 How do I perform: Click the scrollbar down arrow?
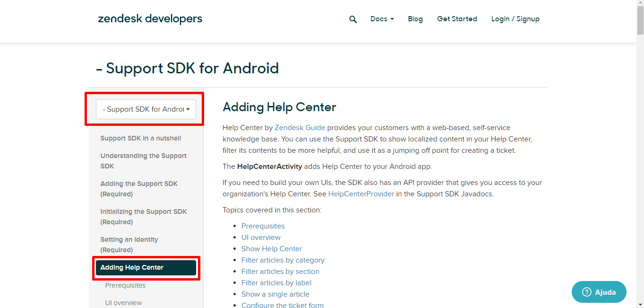[640, 304]
